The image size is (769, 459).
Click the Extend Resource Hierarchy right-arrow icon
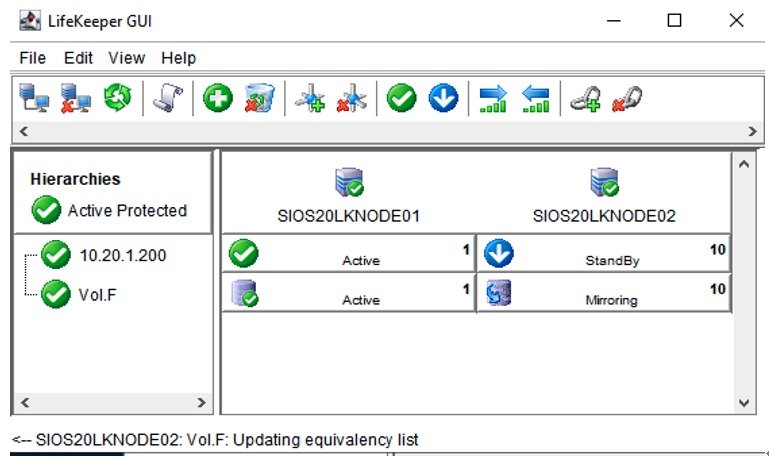click(493, 99)
